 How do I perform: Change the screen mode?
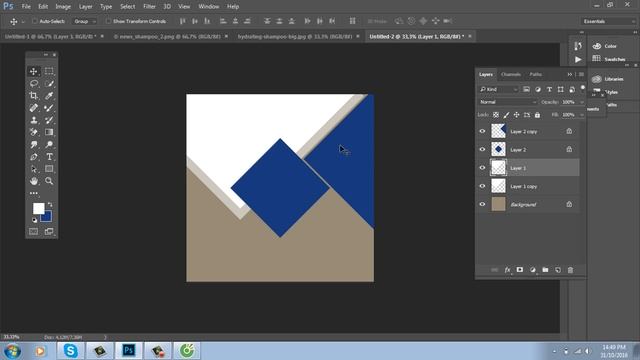[49, 232]
